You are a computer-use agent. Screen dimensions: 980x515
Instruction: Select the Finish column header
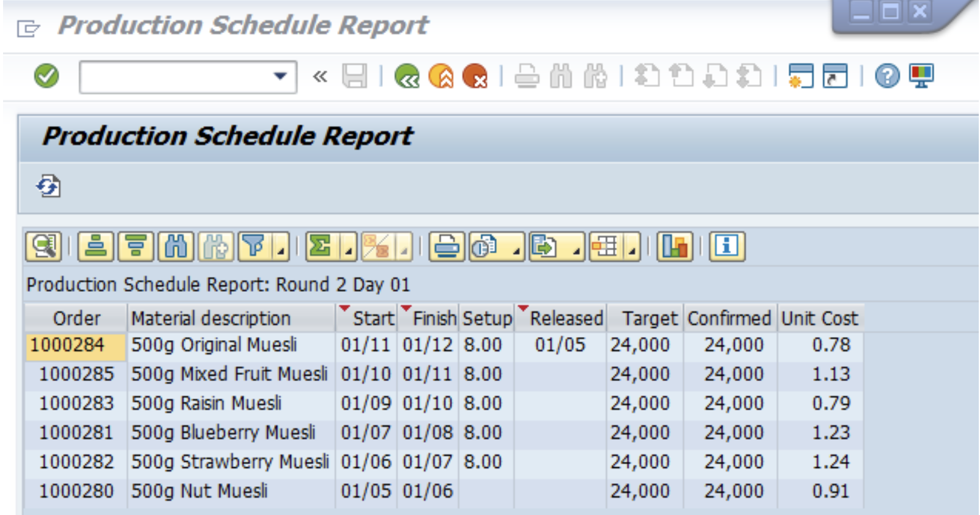pos(428,318)
